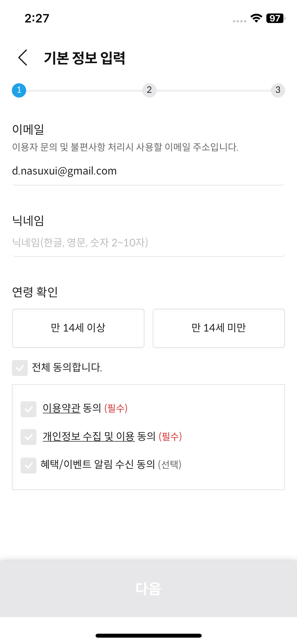The width and height of the screenshot is (297, 644).
Task: Open the 개인정보 수집 및 이용 link
Action: (89, 436)
